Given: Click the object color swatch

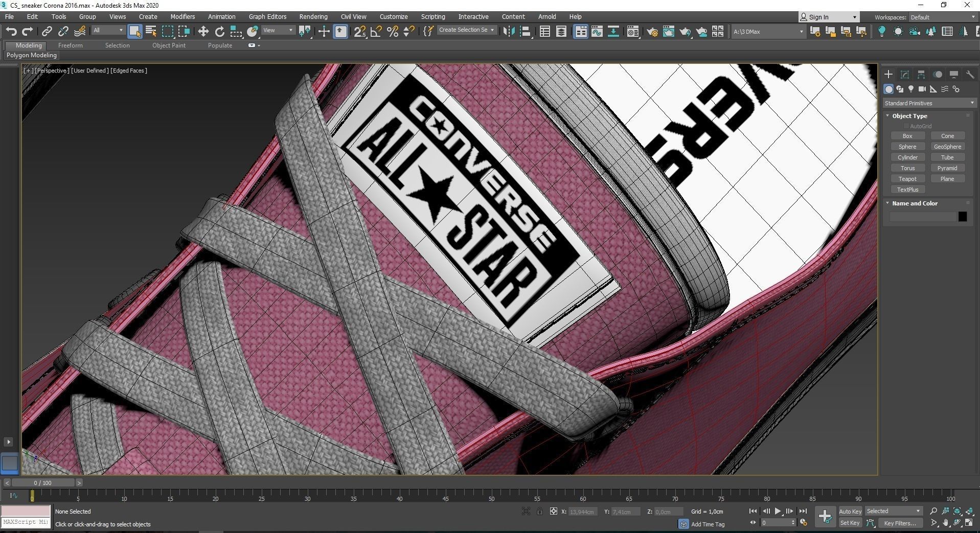Looking at the screenshot, I should 963,217.
